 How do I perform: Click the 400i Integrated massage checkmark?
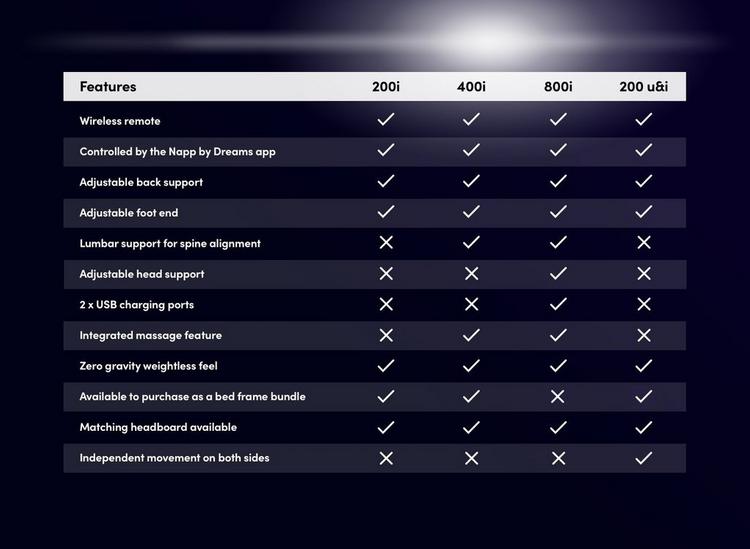(x=471, y=335)
